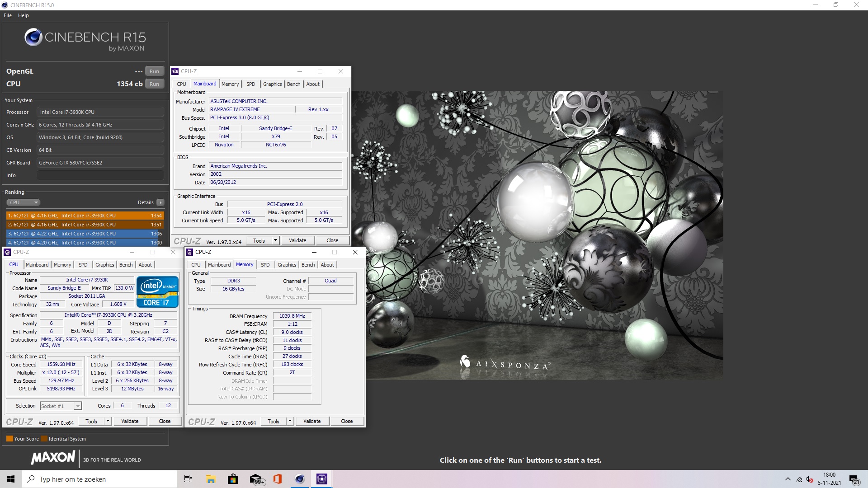
Task: Run the OpenGL benchmark test
Action: tap(154, 71)
